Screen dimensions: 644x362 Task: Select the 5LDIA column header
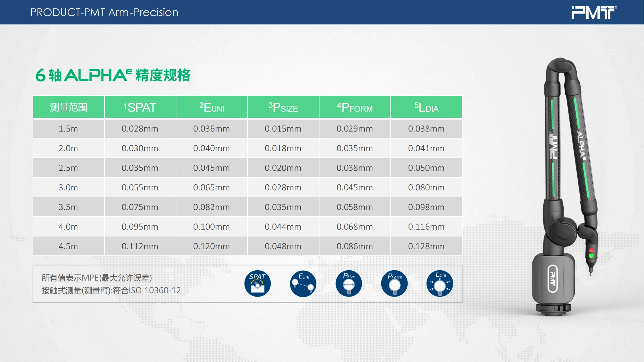(426, 107)
